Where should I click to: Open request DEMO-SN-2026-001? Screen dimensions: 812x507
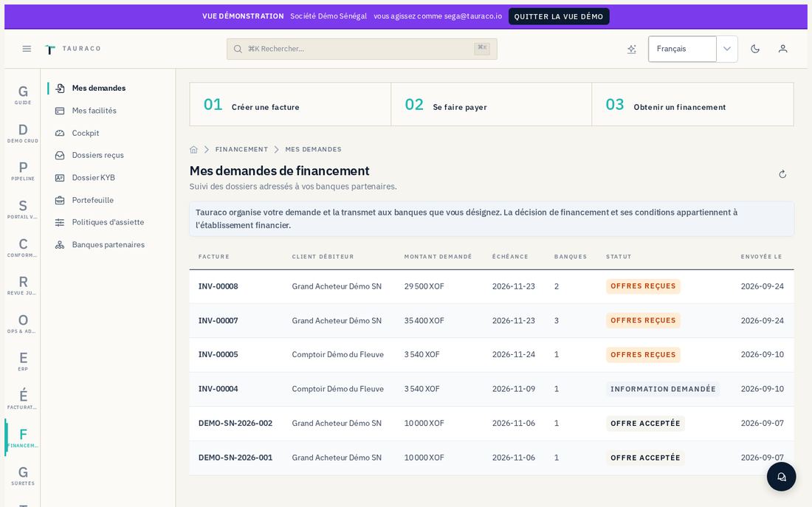[235, 458]
